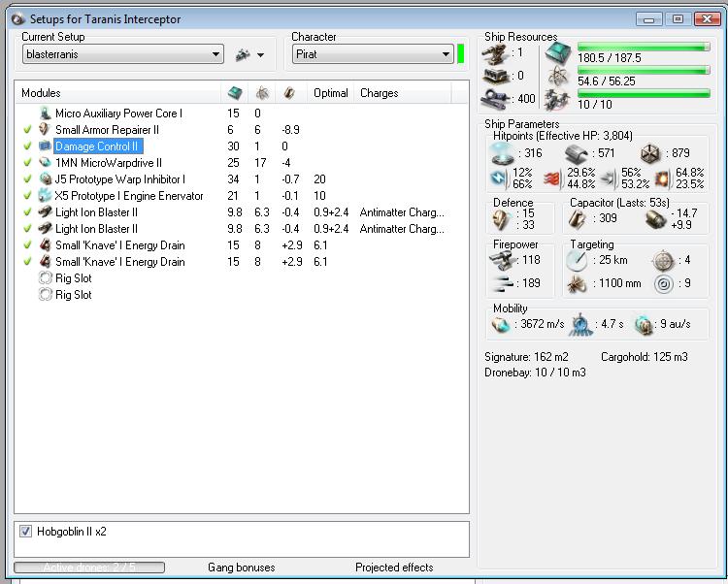
Task: Click Antimatter Charge cell of first Light Ion Blaster
Action: pos(402,212)
